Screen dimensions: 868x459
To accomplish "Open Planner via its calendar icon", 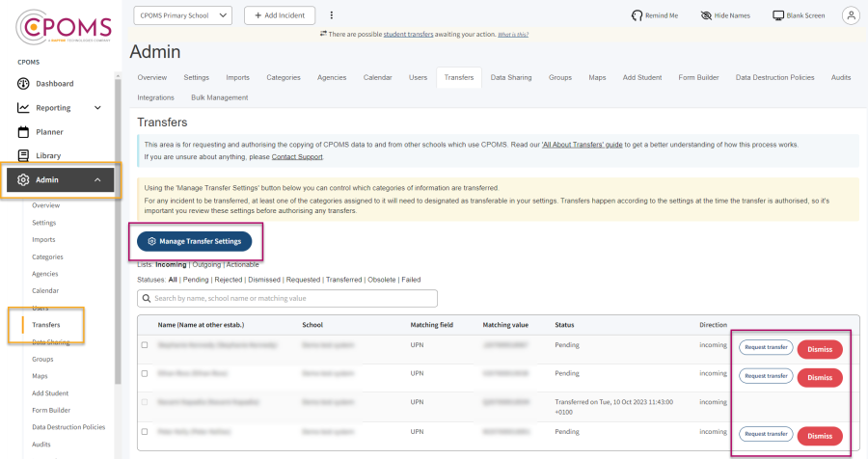I will tap(24, 132).
